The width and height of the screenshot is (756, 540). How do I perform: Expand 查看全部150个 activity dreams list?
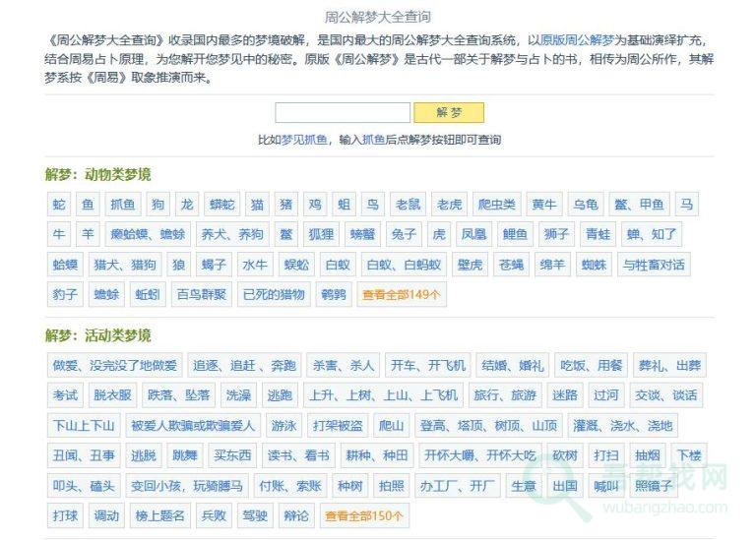pos(364,515)
